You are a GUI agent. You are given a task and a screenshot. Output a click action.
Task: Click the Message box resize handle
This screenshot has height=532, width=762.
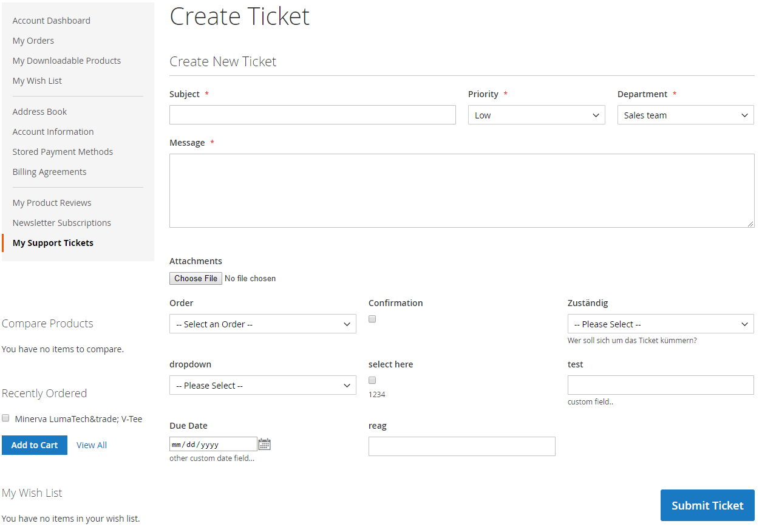750,223
